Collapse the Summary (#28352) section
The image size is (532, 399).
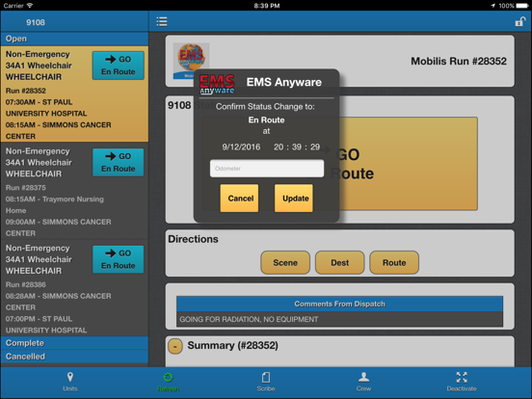point(175,346)
